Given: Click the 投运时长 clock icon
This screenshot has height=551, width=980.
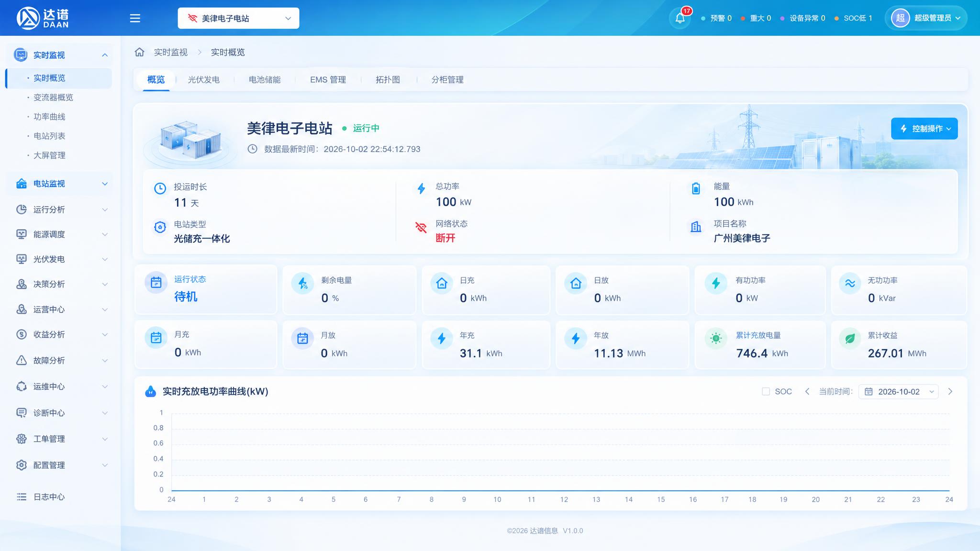Looking at the screenshot, I should [x=160, y=188].
